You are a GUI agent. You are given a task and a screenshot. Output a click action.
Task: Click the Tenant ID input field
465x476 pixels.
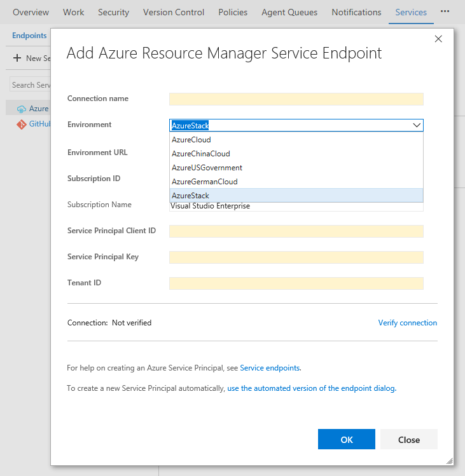(296, 283)
